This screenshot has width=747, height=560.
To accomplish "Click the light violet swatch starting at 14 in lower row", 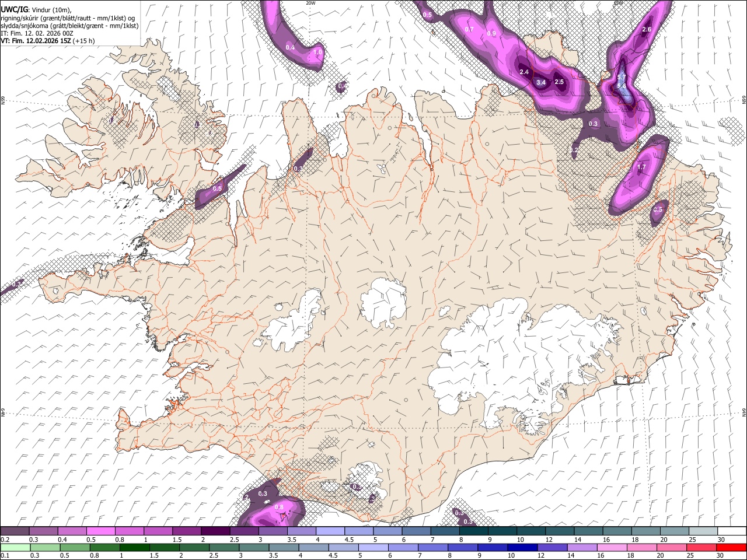I will pos(582,547).
